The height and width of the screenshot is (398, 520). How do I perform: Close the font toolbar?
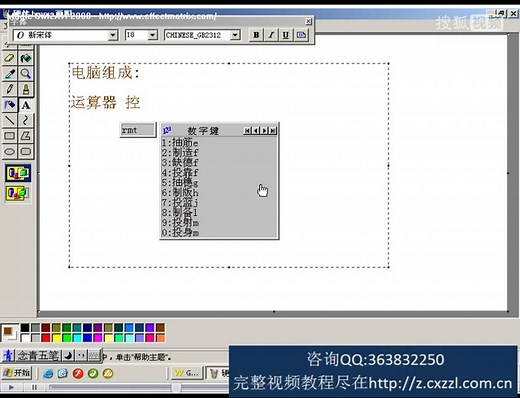309,21
